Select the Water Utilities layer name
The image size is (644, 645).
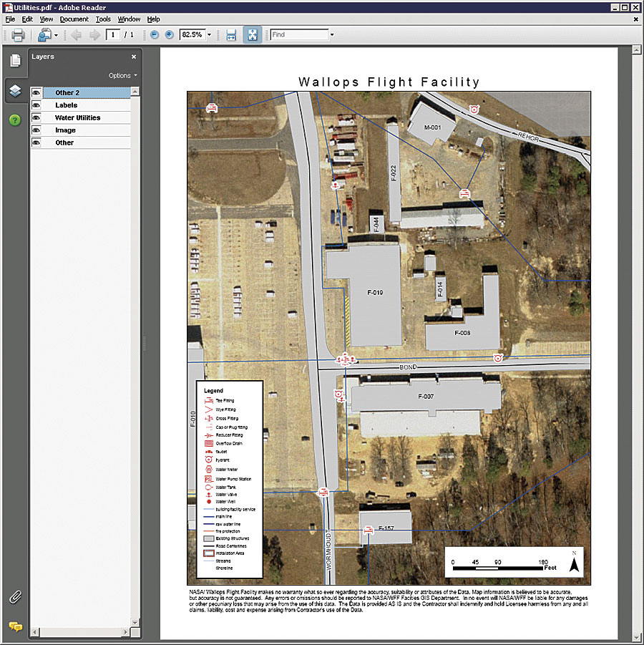pos(78,117)
